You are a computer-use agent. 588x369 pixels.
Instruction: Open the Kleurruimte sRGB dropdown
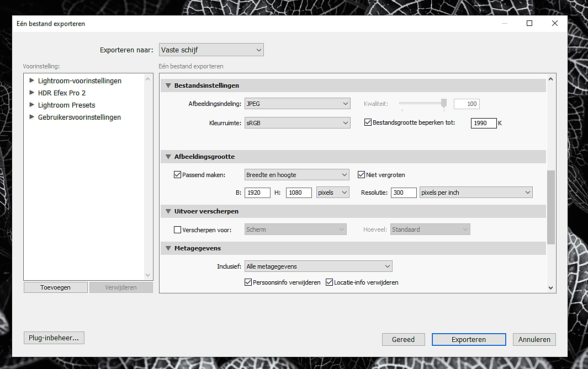pos(297,123)
